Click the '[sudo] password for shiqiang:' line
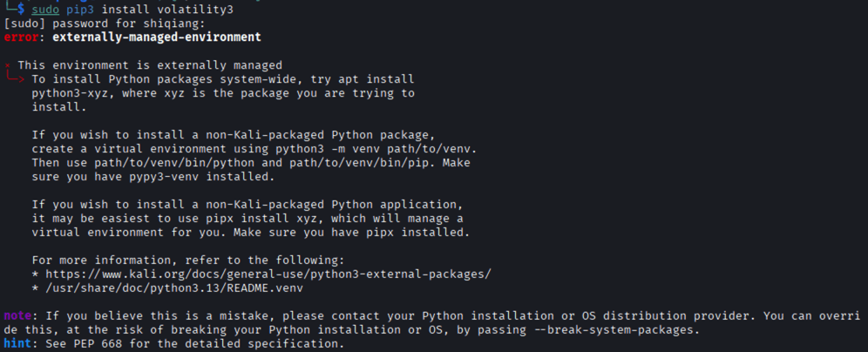The width and height of the screenshot is (868, 352). coord(103,24)
